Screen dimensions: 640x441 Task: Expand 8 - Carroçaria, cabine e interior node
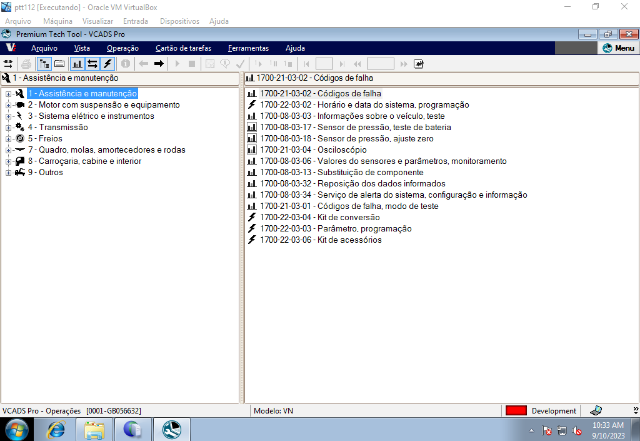click(8, 161)
